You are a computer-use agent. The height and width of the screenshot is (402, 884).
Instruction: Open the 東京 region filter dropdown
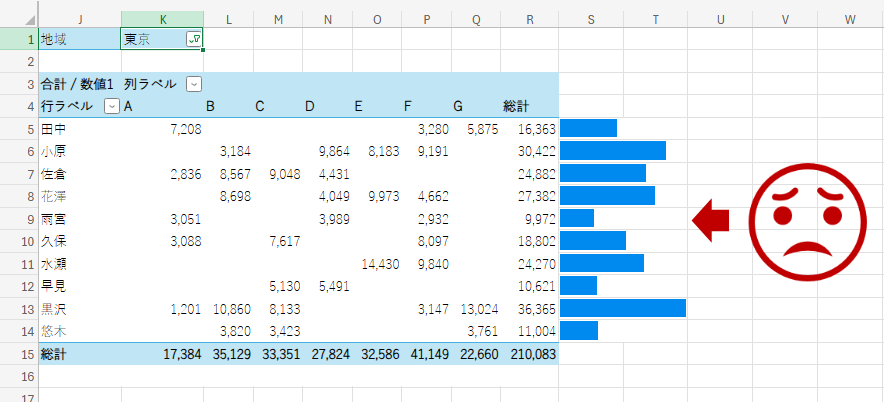point(194,38)
